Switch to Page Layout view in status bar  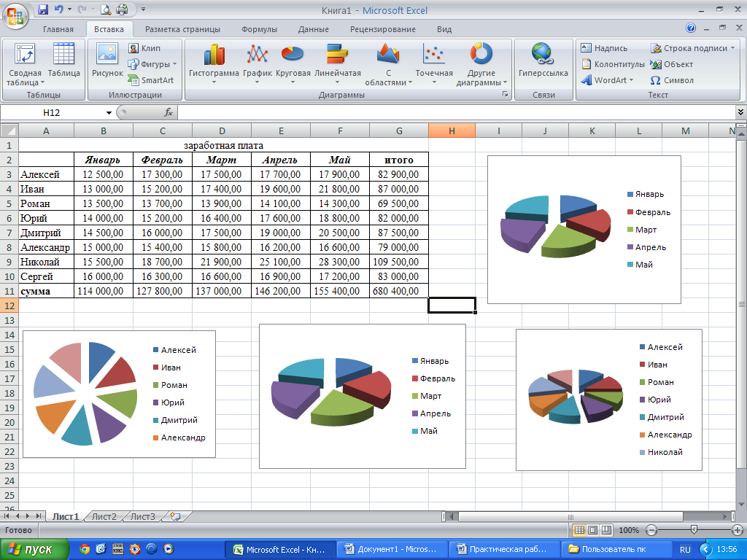coord(592,530)
